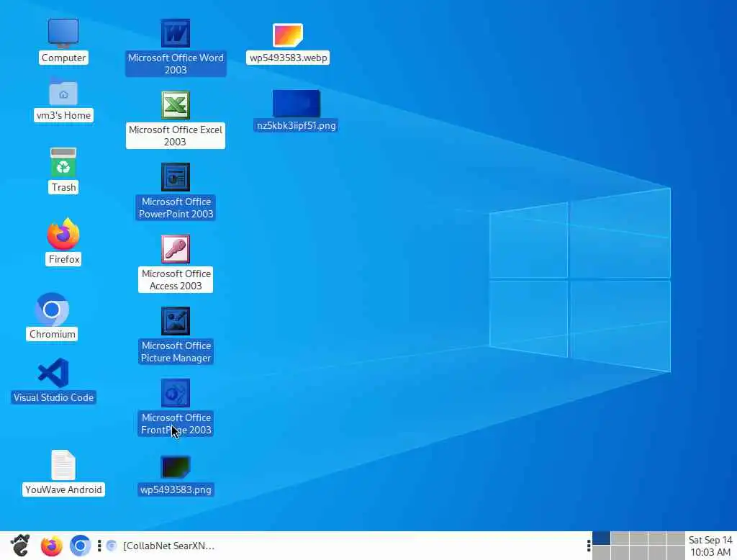
Task: Click the taskbar handle left of CollabNet
Action: point(99,546)
